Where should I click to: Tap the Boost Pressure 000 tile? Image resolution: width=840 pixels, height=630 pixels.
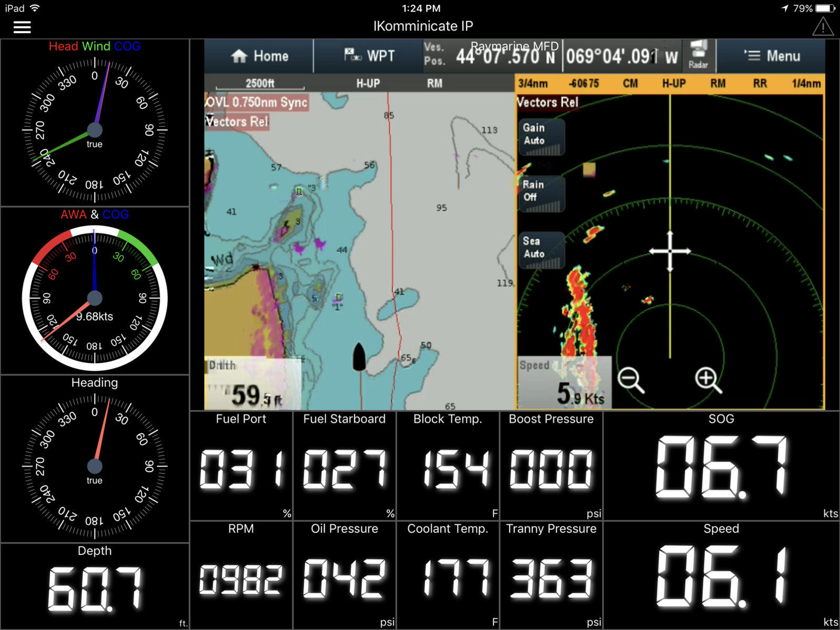click(551, 466)
